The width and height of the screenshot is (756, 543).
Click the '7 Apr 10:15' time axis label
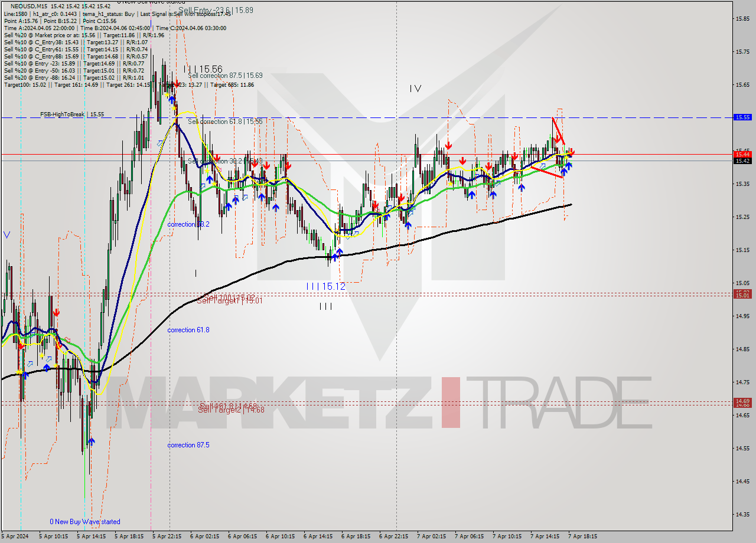(x=507, y=537)
